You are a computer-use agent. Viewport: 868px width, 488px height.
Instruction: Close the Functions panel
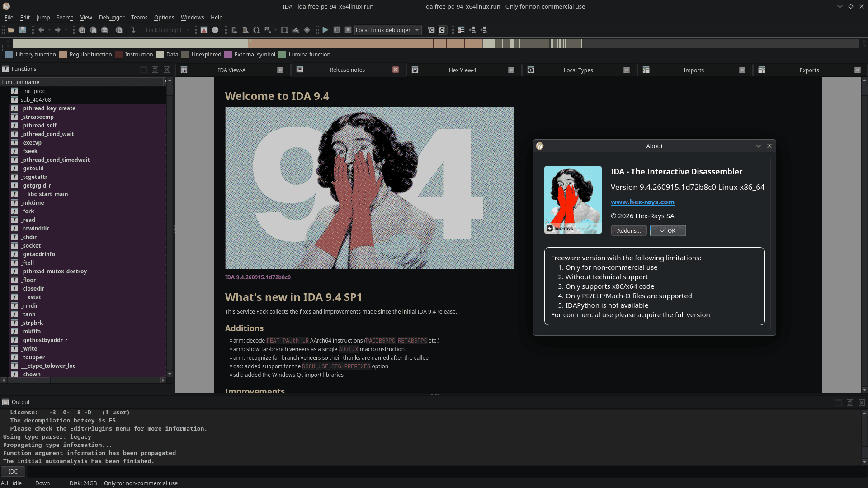pyautogui.click(x=167, y=70)
